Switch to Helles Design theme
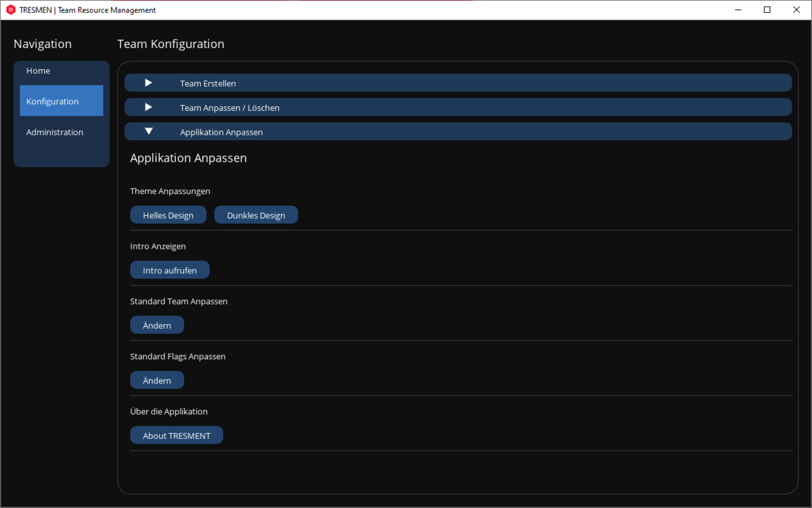This screenshot has height=508, width=812. [168, 215]
